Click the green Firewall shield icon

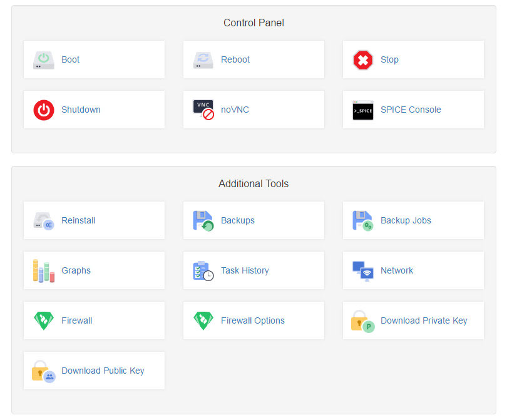[x=43, y=320]
